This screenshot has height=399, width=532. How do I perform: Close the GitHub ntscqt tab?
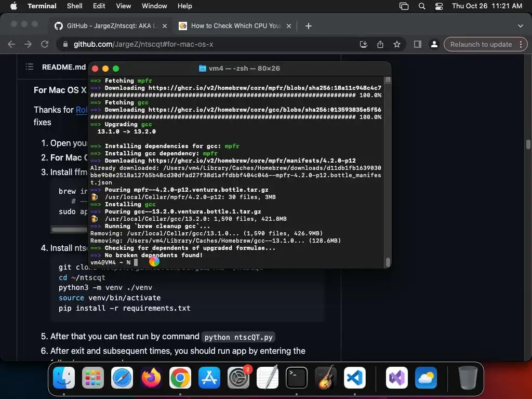(x=165, y=26)
